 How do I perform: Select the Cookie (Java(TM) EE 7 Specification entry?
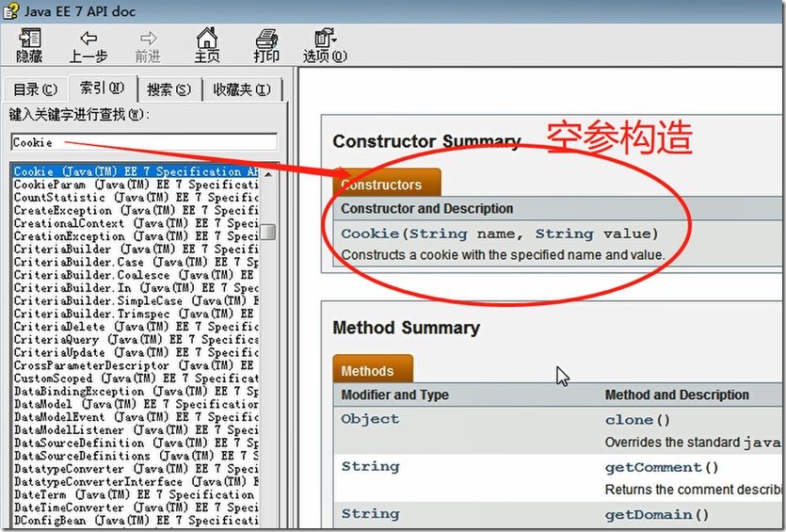[x=136, y=171]
